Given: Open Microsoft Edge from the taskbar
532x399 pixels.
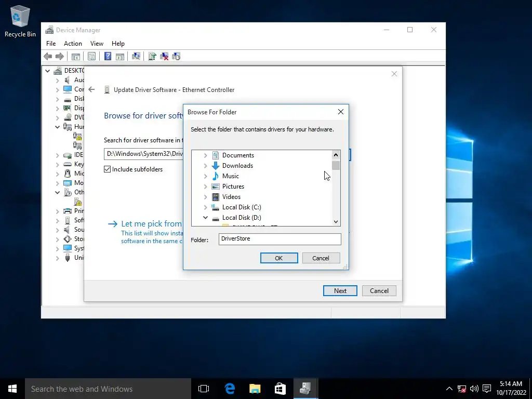Looking at the screenshot, I should 230,389.
